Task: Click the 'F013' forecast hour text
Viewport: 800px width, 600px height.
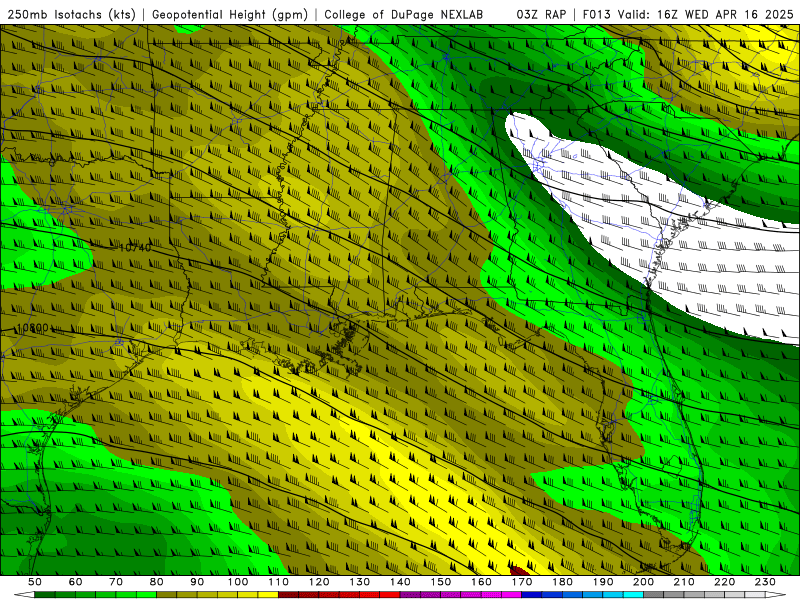Action: (x=597, y=14)
